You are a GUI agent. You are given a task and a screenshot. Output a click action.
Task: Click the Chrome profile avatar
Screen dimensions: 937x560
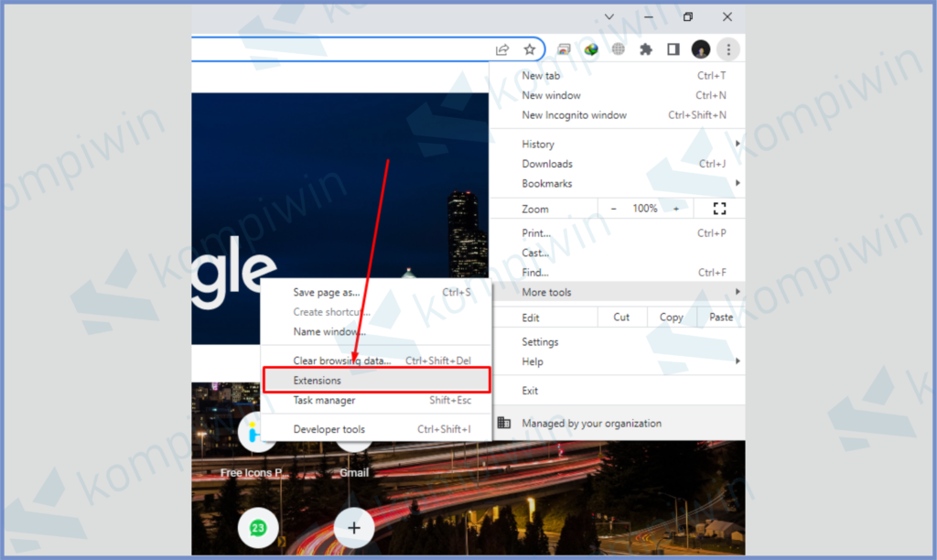click(700, 49)
